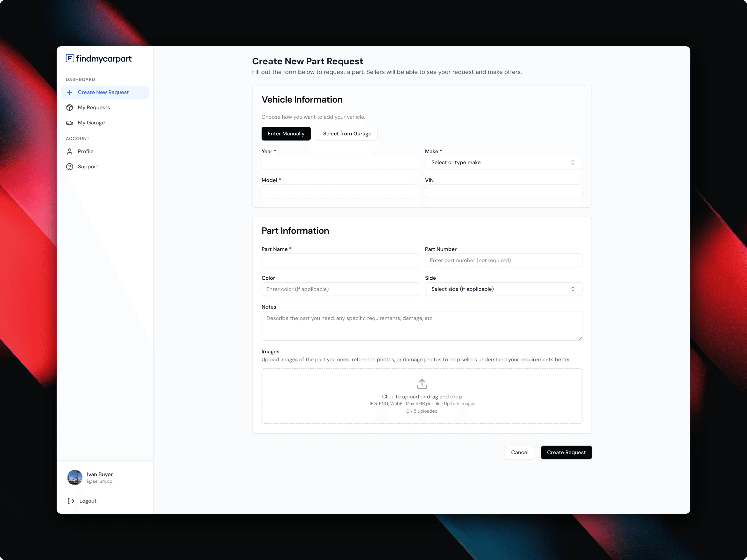Image resolution: width=747 pixels, height=560 pixels.
Task: Click Ivan Buyer's profile avatar
Action: pyautogui.click(x=75, y=478)
